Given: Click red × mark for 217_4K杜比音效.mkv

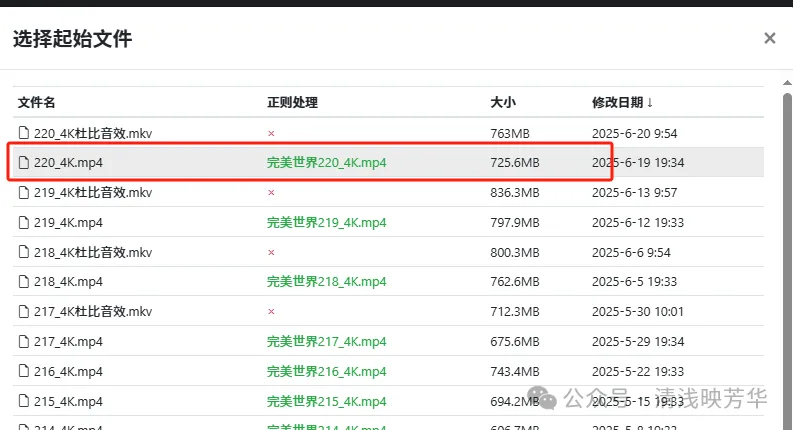Looking at the screenshot, I should click(271, 312).
